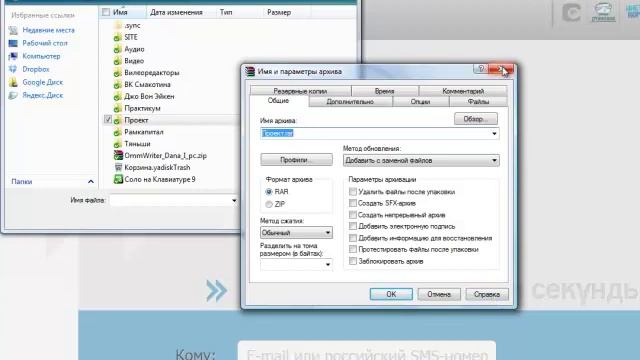Image resolution: width=640 pixels, height=360 pixels.
Task: Click the phone icon at top right of page
Action: click(x=603, y=11)
